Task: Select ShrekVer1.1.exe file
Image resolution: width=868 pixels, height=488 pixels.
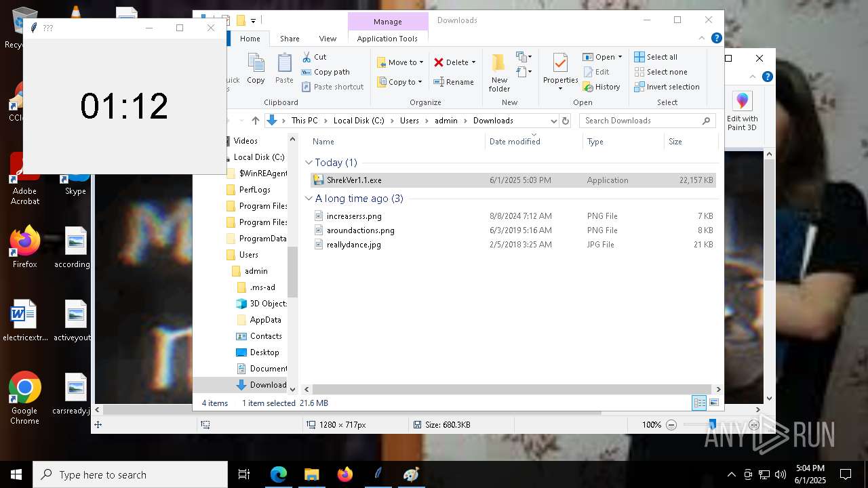Action: [513, 180]
